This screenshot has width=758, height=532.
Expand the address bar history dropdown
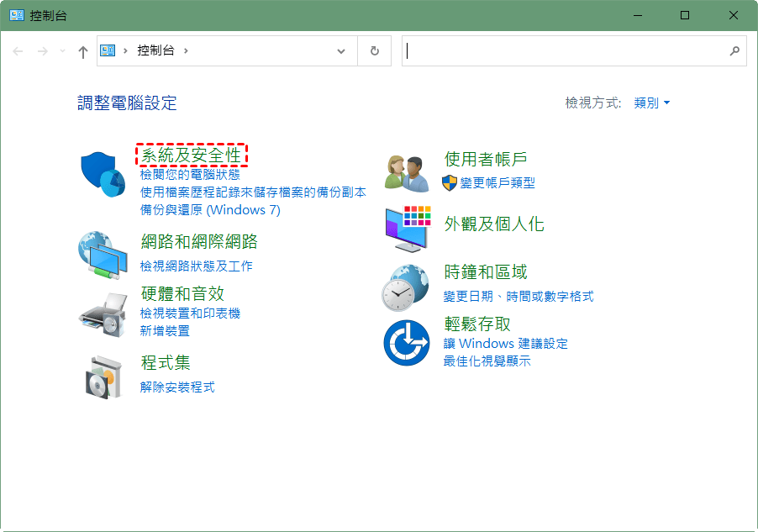pyautogui.click(x=341, y=50)
